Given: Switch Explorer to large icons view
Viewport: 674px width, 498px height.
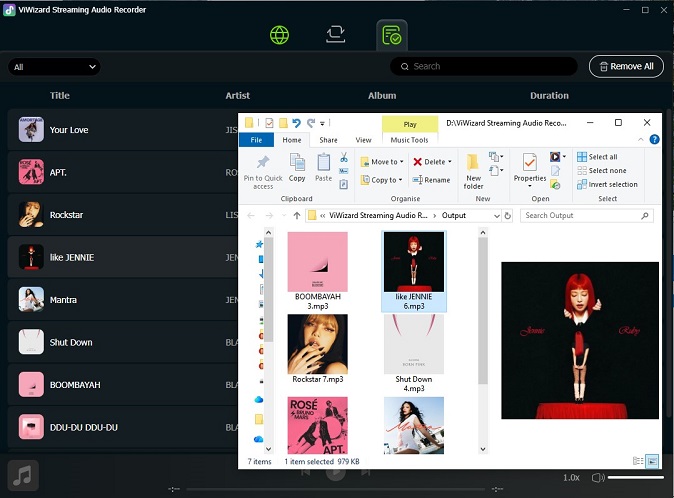Looking at the screenshot, I should 652,461.
